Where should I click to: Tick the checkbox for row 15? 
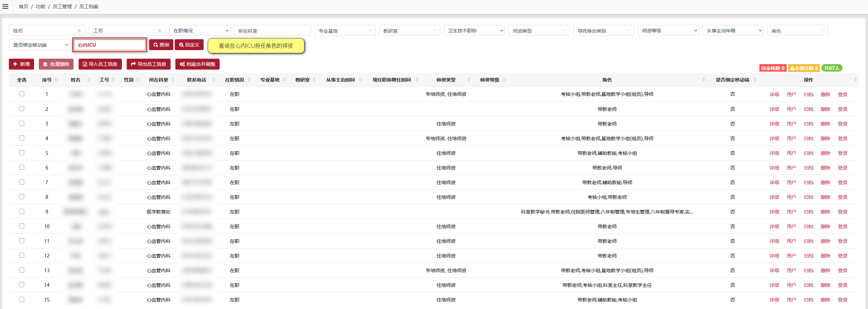pos(22,299)
